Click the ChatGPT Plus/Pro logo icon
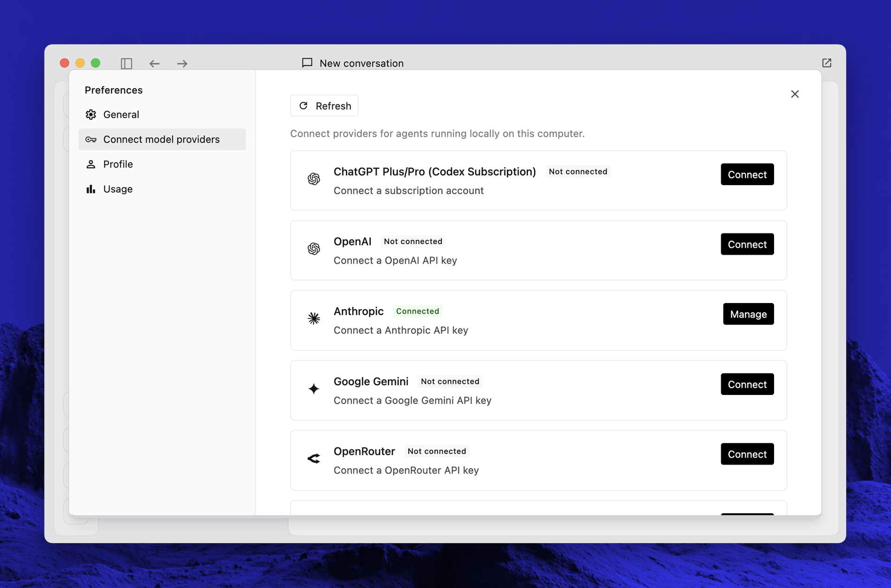This screenshot has height=588, width=891. tap(314, 179)
